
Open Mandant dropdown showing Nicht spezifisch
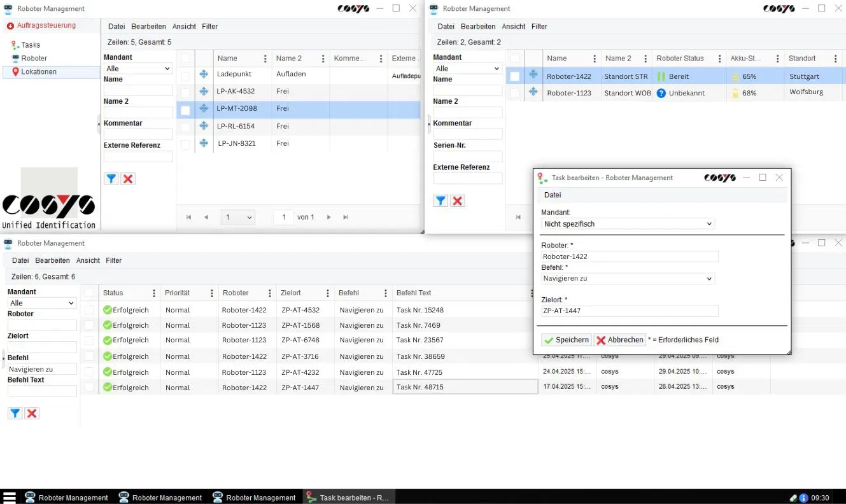tap(628, 224)
